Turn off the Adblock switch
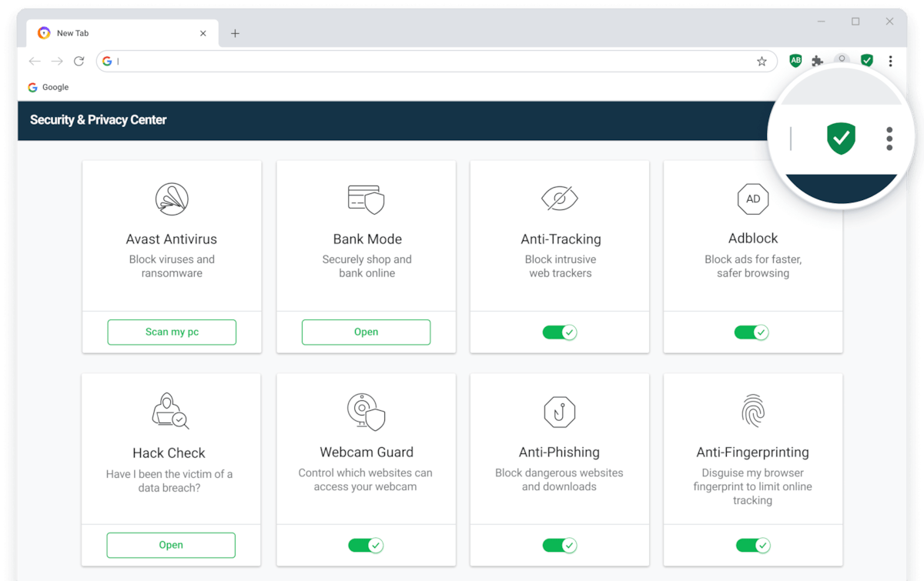 [x=752, y=332]
